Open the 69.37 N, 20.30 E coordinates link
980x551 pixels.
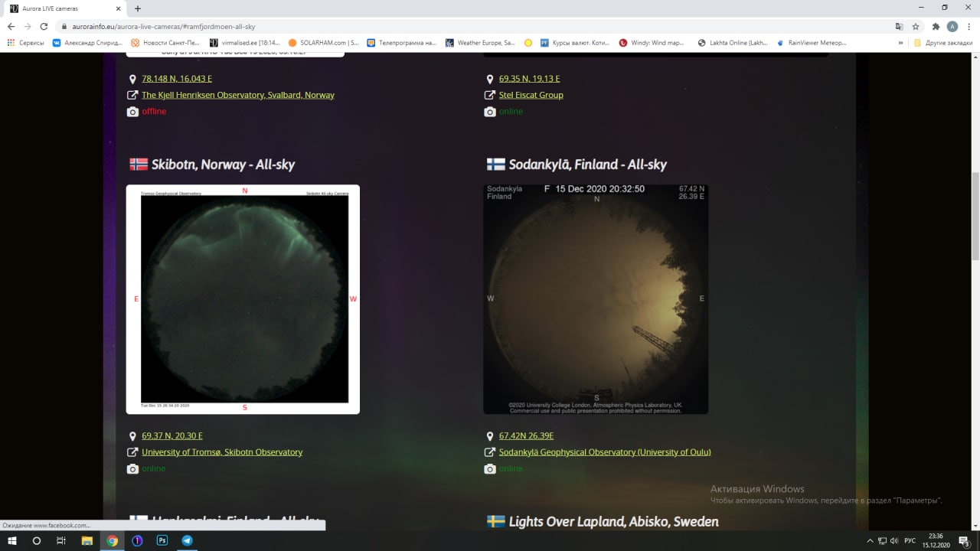[x=172, y=436]
